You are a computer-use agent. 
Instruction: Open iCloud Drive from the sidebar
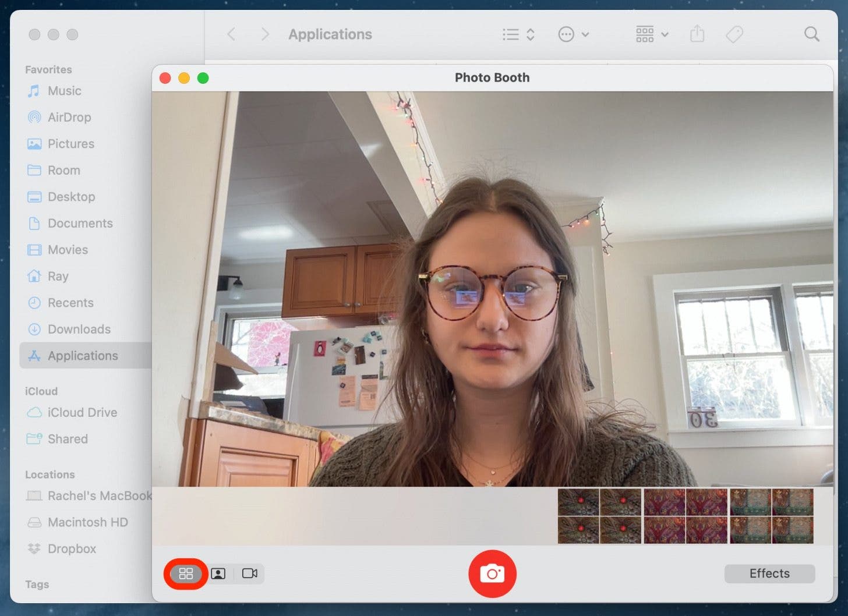(x=82, y=412)
